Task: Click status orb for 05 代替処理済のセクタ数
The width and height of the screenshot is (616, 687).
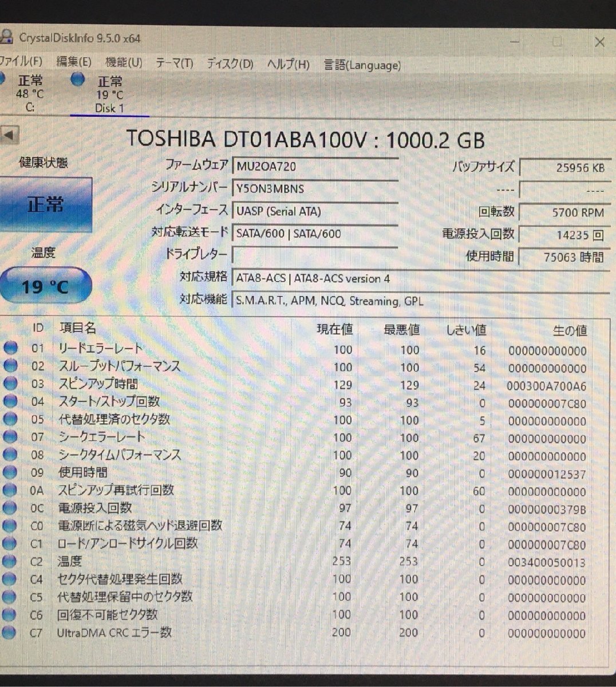Action: (x=10, y=418)
